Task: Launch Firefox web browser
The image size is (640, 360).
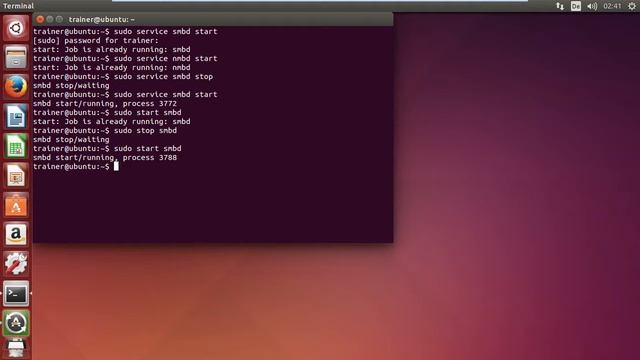Action: point(16,87)
